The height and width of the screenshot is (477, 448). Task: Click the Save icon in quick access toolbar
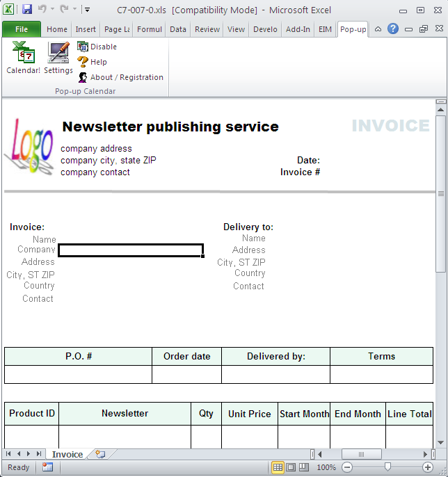click(27, 10)
